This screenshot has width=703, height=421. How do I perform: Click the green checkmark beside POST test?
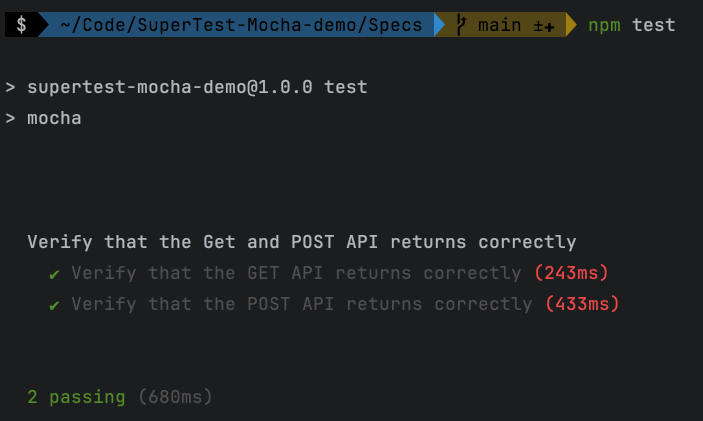[54, 305]
